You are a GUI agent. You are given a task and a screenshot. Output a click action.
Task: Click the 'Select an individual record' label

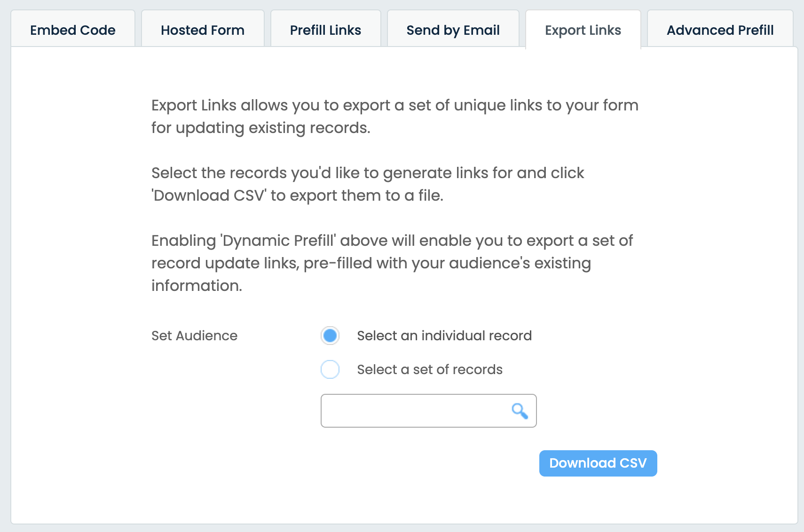pos(444,336)
